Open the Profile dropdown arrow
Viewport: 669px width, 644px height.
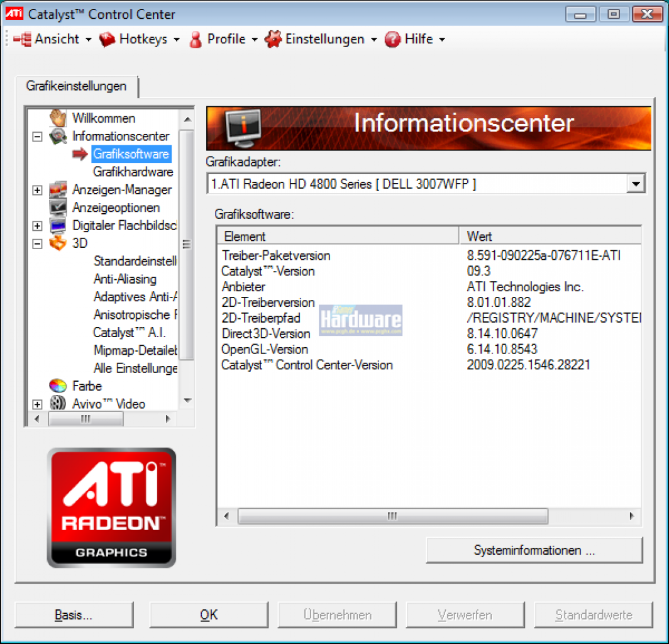point(255,40)
